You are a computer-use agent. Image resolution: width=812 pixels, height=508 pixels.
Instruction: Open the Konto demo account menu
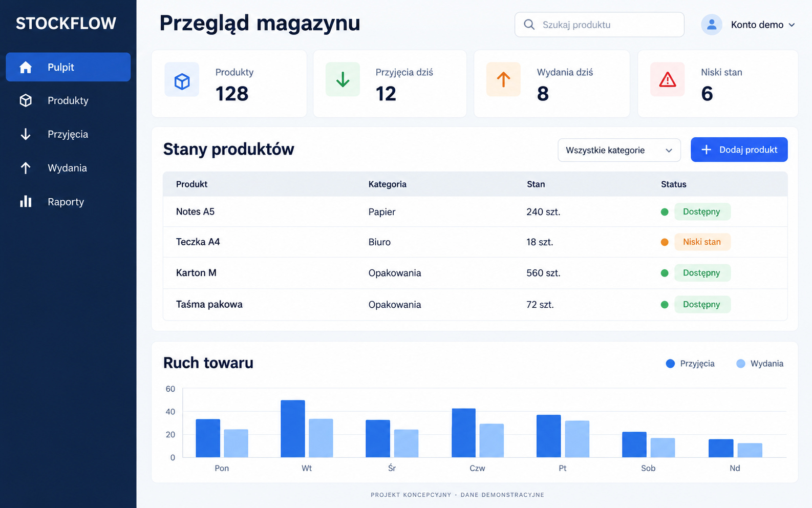click(748, 25)
